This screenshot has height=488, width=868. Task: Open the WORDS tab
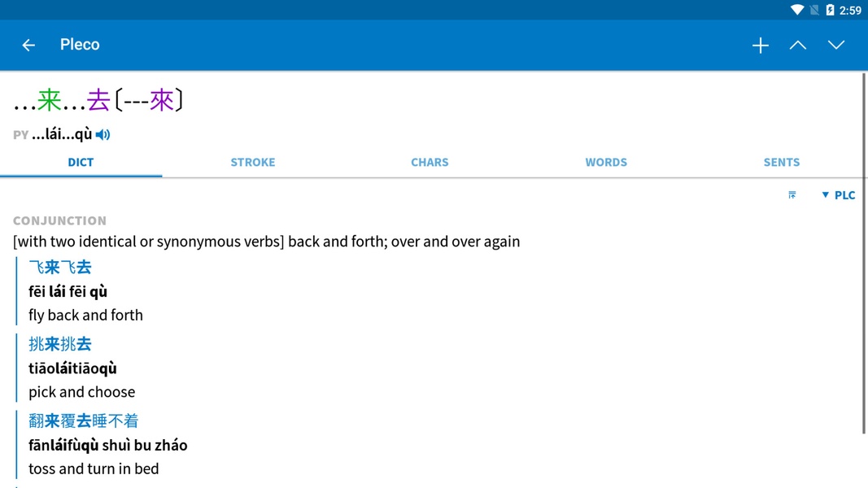click(x=606, y=162)
